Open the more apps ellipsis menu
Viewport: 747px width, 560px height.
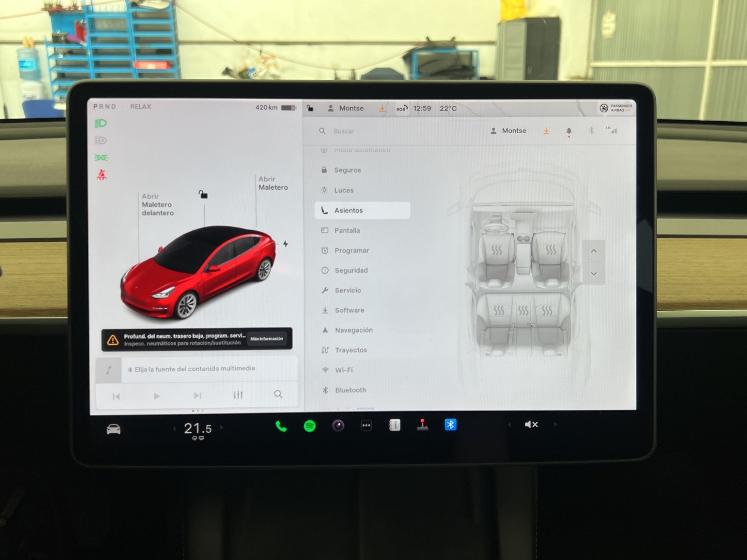366,426
